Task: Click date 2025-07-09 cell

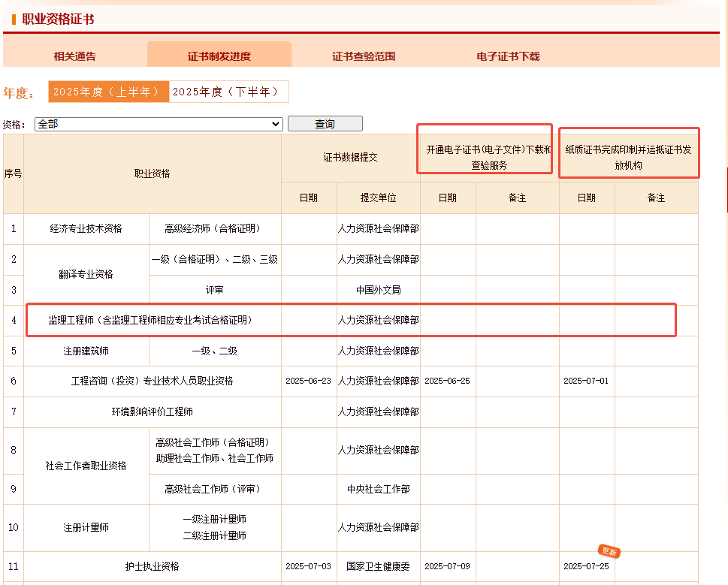Action: tap(448, 566)
